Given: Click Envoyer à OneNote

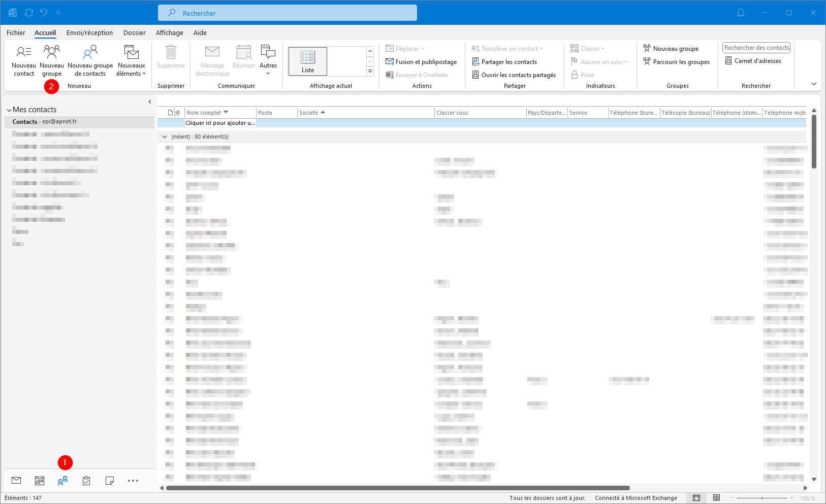Looking at the screenshot, I should point(417,75).
